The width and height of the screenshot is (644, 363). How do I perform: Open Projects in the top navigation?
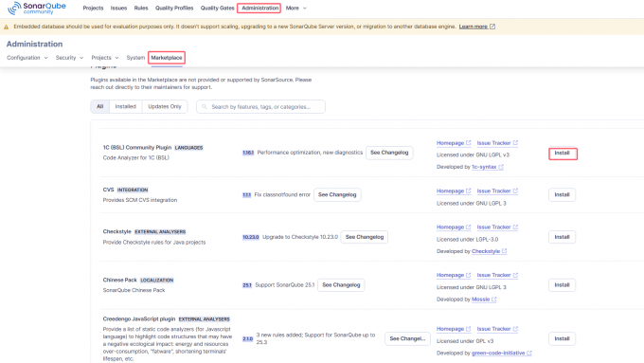(93, 8)
